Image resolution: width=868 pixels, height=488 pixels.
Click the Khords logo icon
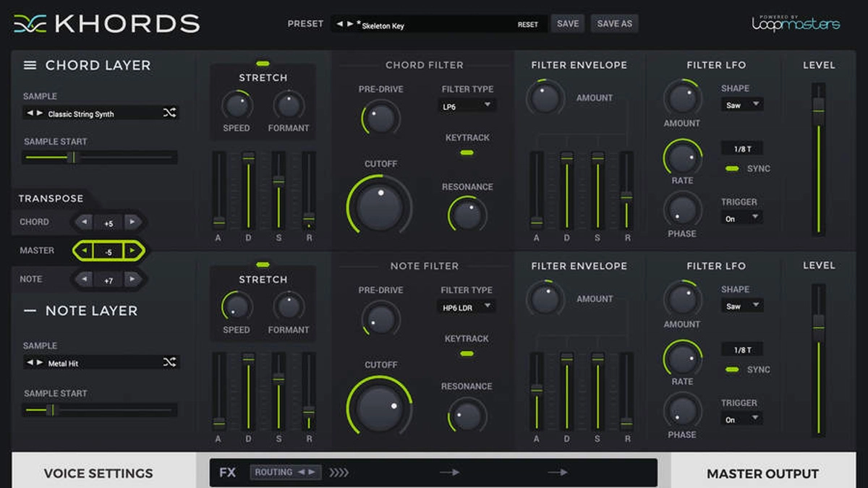(x=30, y=24)
